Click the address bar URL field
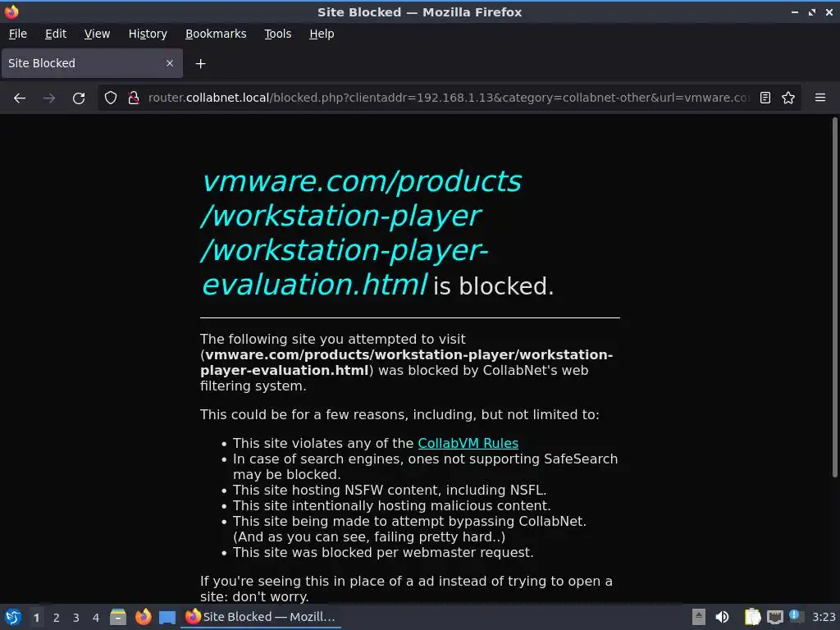 click(x=448, y=98)
